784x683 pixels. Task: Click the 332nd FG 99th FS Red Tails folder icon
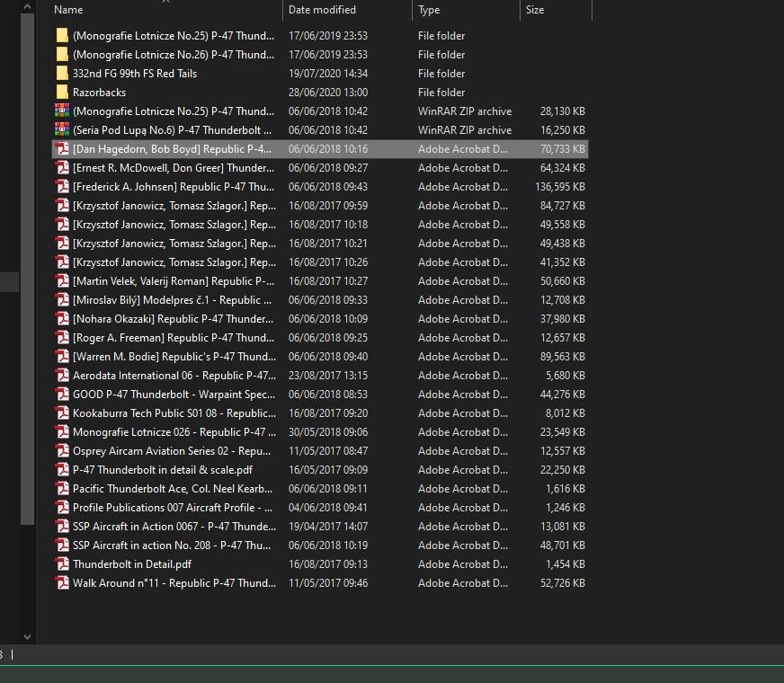[x=62, y=74]
